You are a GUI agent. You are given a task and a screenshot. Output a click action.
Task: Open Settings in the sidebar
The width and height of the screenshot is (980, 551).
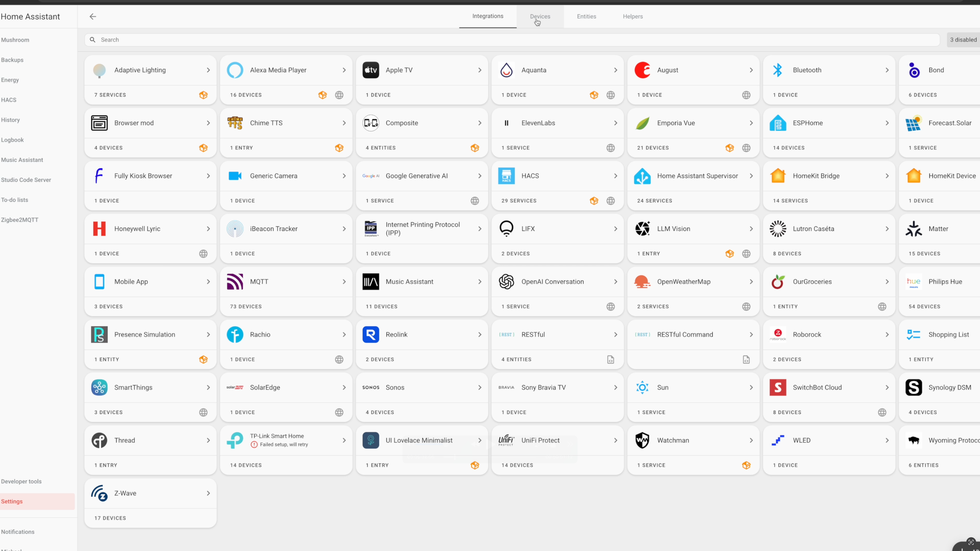(37, 502)
